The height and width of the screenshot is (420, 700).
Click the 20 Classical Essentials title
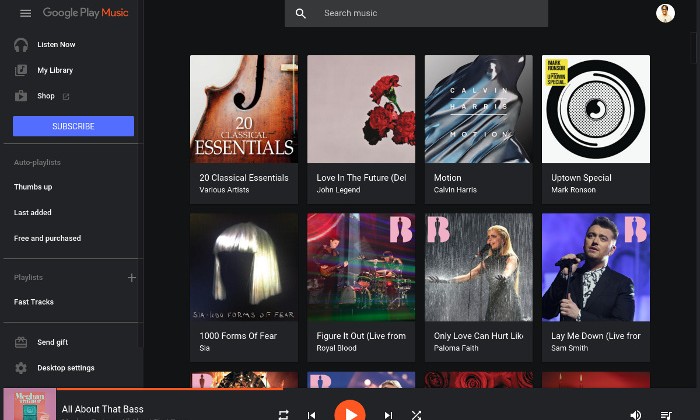244,178
